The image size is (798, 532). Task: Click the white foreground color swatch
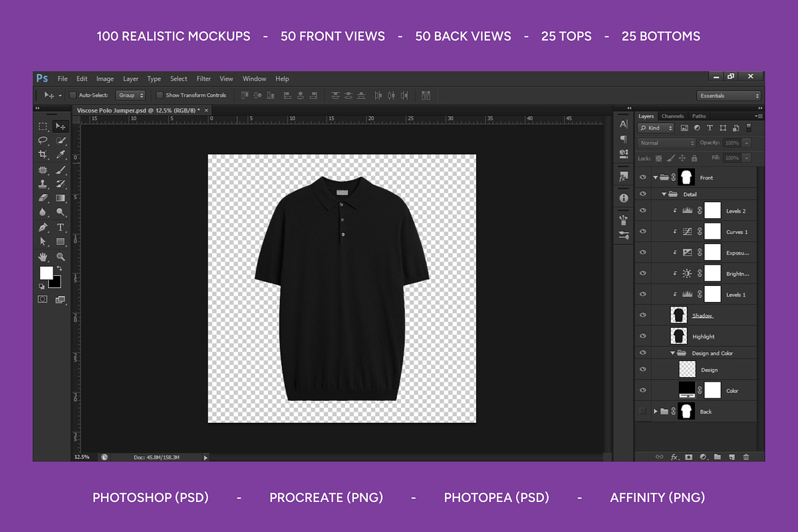[46, 273]
